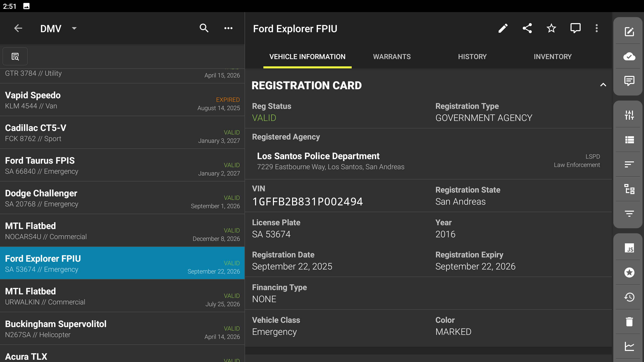Screen dimensions: 644x362
Task: Switch to the Inventory tab
Action: coord(553,57)
